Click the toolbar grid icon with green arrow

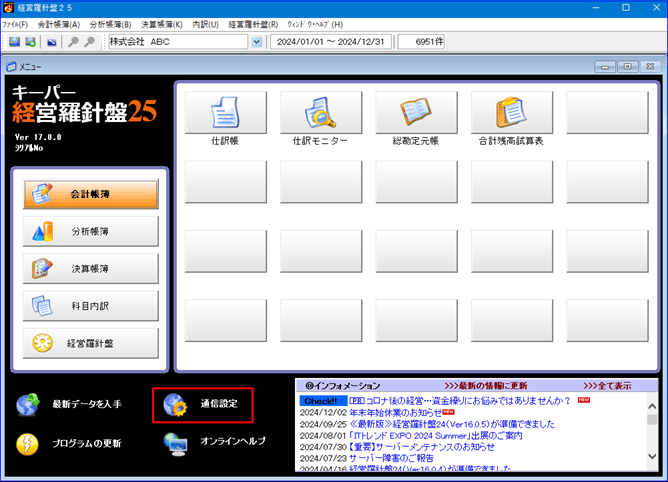[x=30, y=42]
